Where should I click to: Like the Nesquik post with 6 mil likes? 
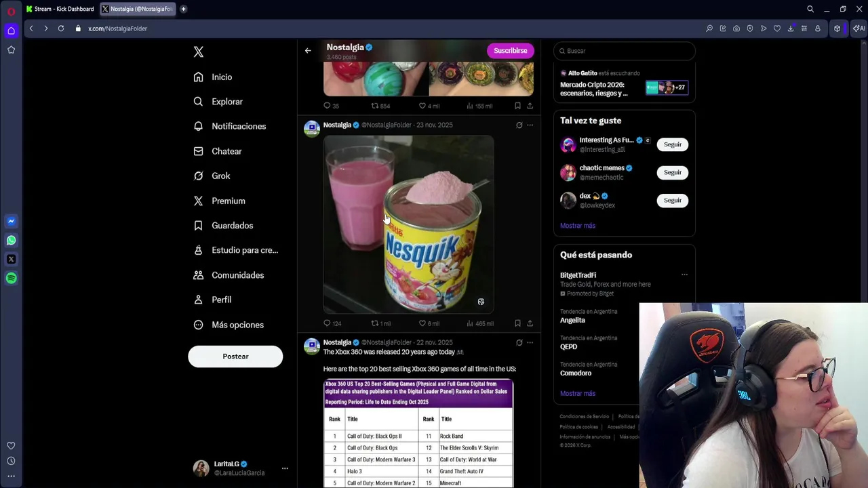point(429,323)
